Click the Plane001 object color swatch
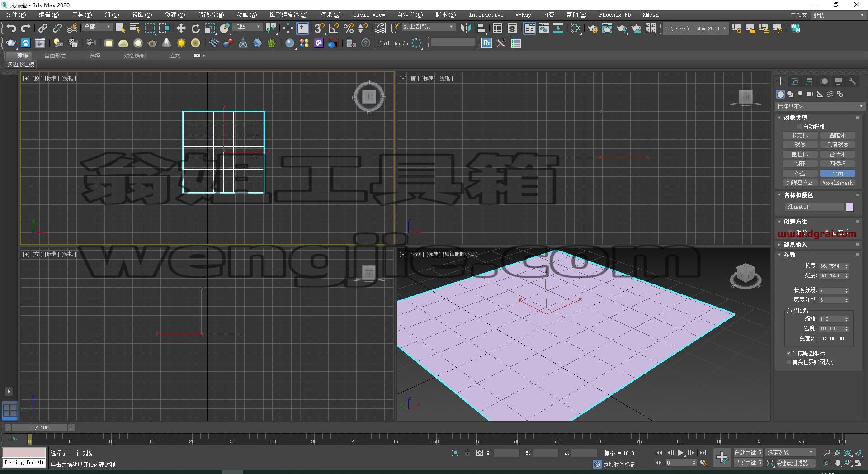Image resolution: width=868 pixels, height=474 pixels. [849, 207]
